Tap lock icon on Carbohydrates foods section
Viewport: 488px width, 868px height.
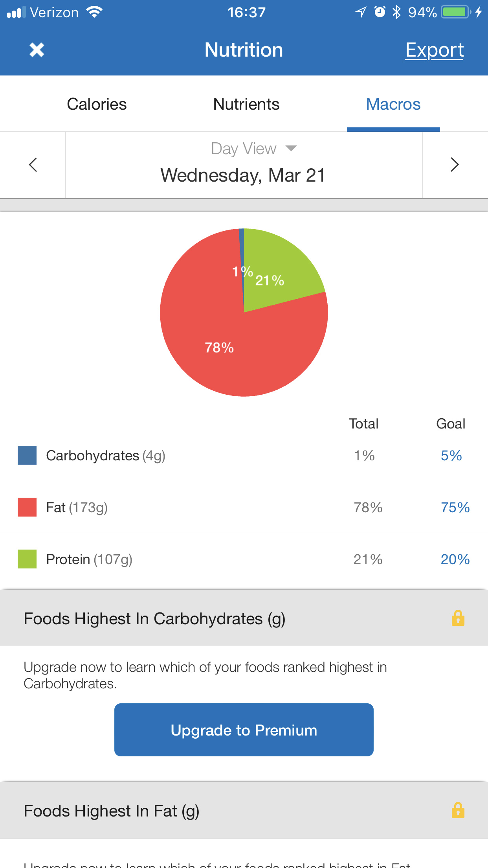(458, 618)
